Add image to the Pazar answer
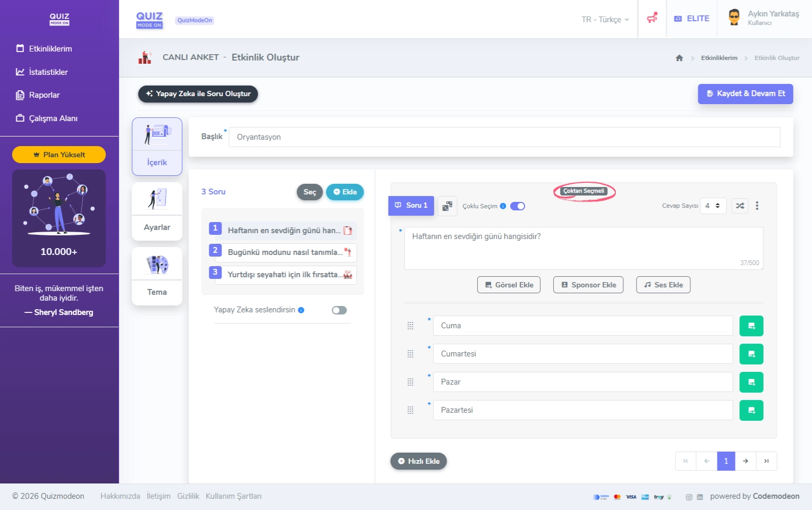This screenshot has width=812, height=510. pyautogui.click(x=751, y=382)
